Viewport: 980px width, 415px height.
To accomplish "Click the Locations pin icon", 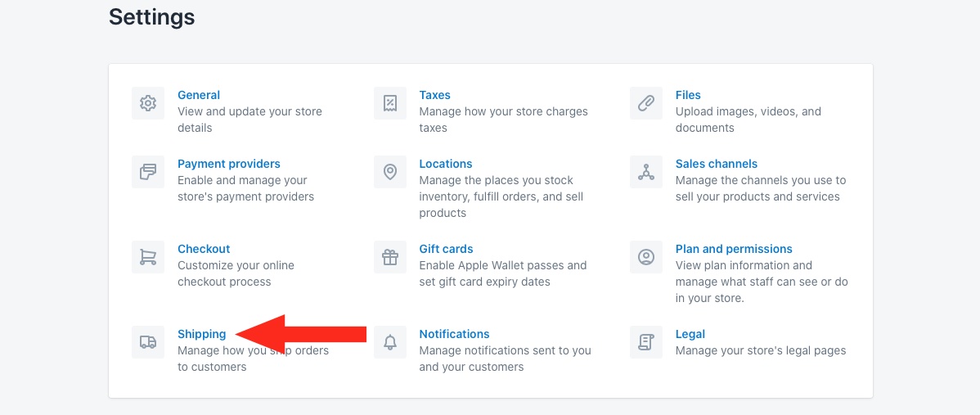I will click(x=390, y=172).
